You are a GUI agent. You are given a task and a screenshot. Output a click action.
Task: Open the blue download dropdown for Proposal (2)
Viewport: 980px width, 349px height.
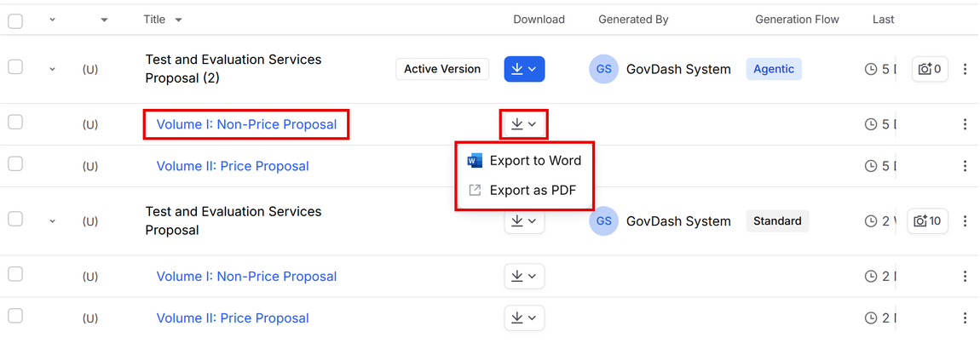coord(524,69)
